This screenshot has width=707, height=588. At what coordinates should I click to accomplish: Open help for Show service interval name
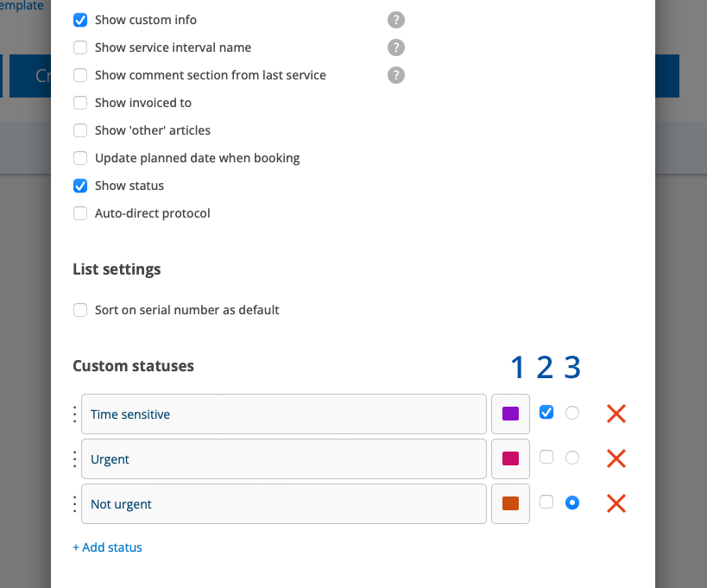point(396,47)
